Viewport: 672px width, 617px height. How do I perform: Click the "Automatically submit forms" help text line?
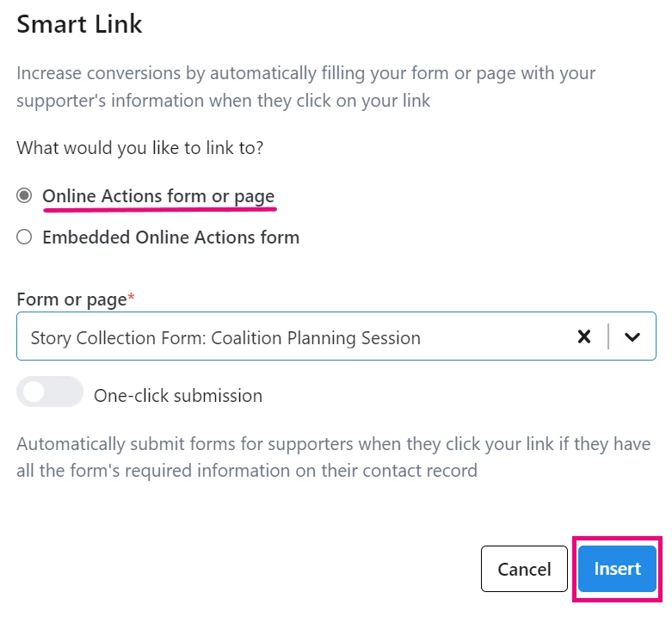(333, 445)
